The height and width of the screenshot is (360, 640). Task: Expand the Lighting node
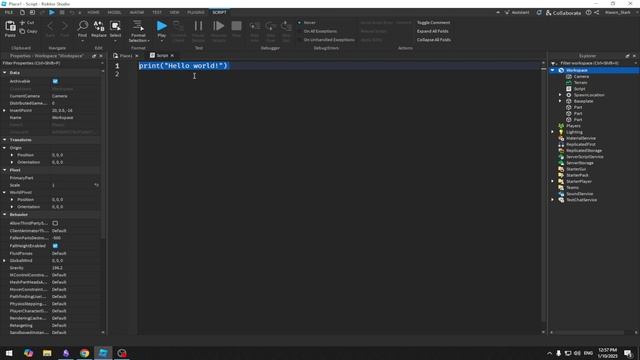click(x=553, y=132)
